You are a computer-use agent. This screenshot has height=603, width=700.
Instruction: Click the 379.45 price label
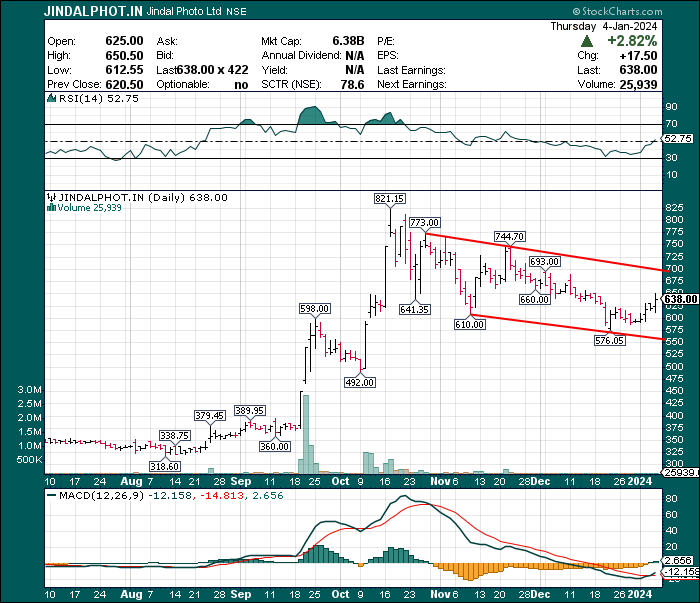click(x=209, y=416)
